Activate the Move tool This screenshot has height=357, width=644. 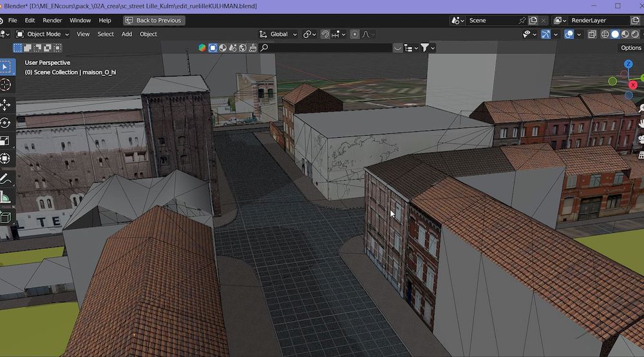[6, 104]
